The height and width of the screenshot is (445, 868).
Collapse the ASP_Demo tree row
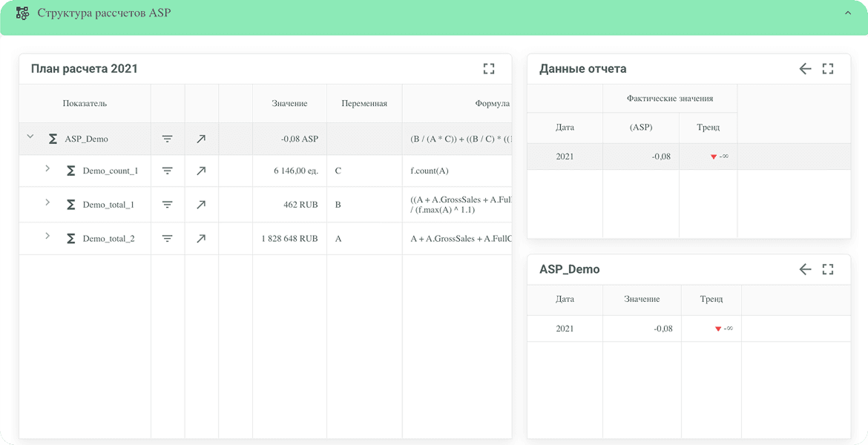tap(30, 136)
